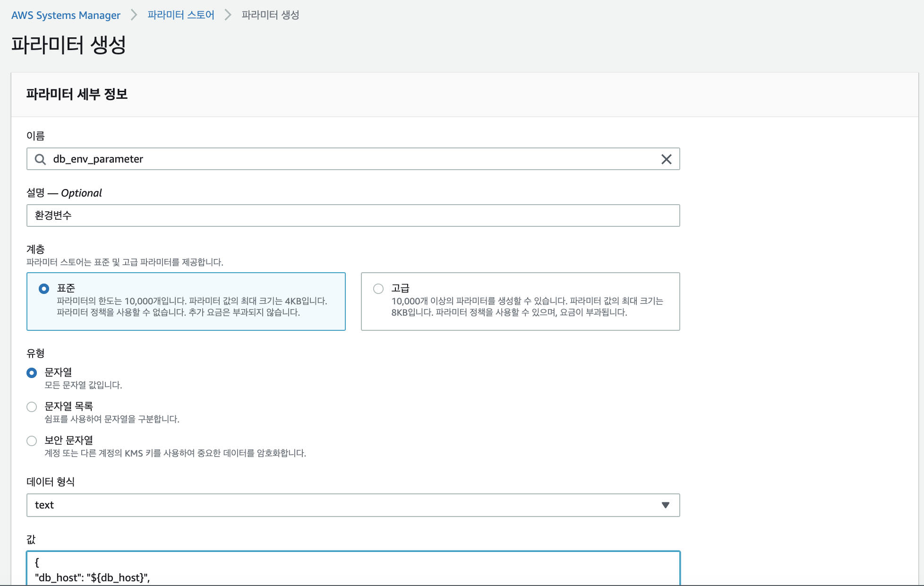Click the first breadcrumb chevron separator
This screenshot has width=924, height=586.
click(x=134, y=15)
